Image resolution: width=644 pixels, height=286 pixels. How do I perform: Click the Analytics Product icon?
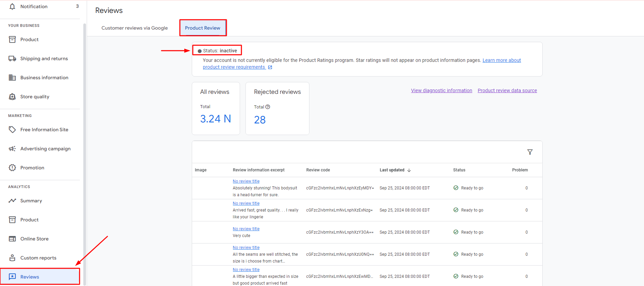pyautogui.click(x=12, y=220)
